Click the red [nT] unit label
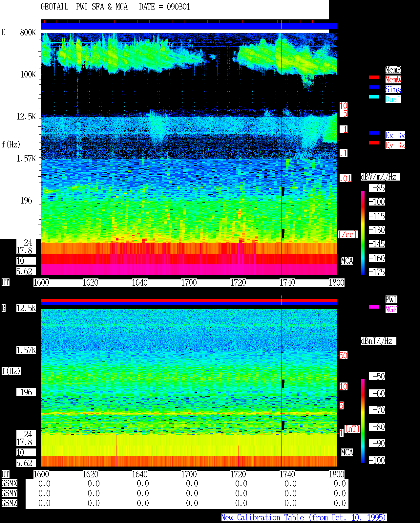 (352, 429)
